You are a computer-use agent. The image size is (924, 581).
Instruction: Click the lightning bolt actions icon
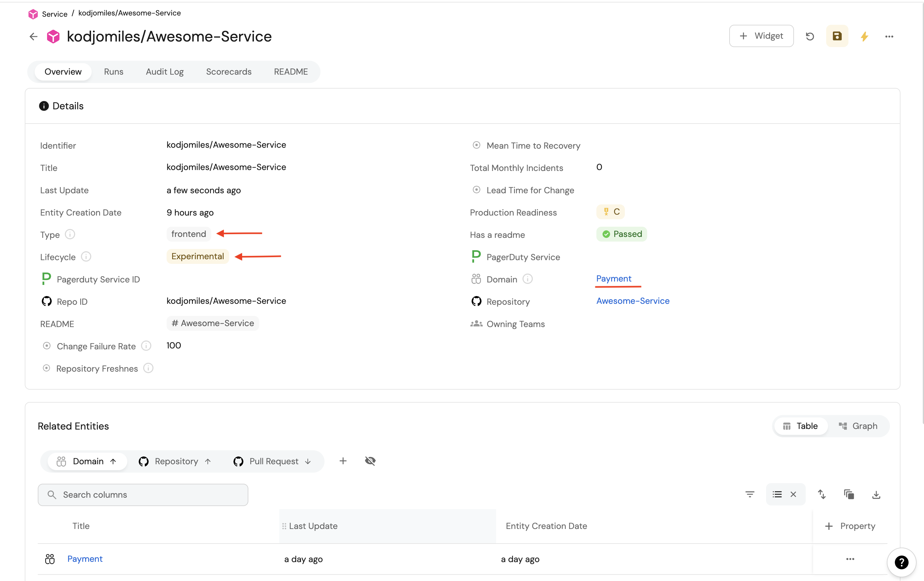[x=864, y=37]
